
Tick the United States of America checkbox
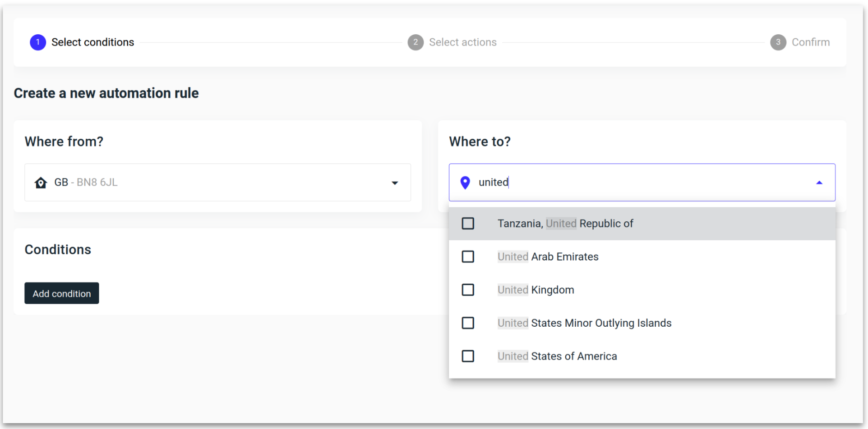click(x=468, y=356)
